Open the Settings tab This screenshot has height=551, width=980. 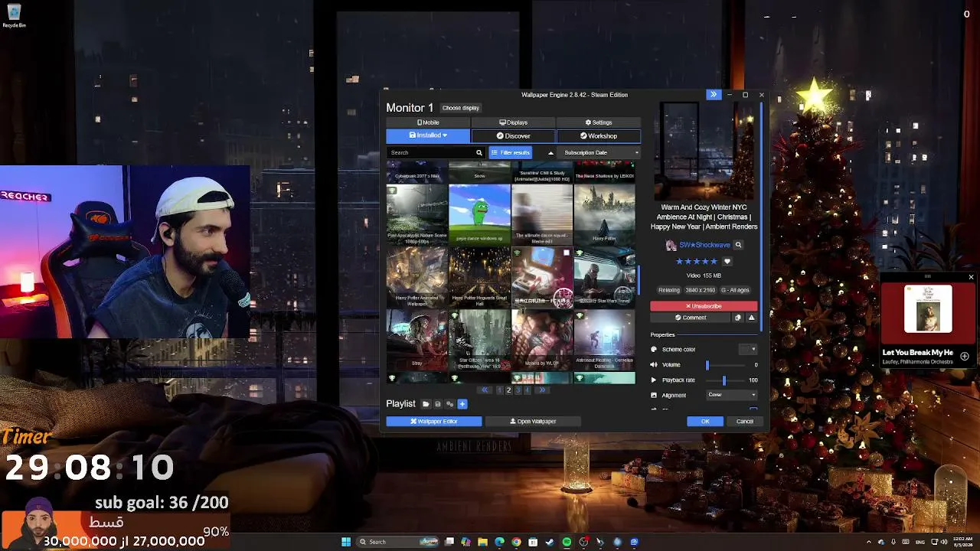[x=599, y=122]
